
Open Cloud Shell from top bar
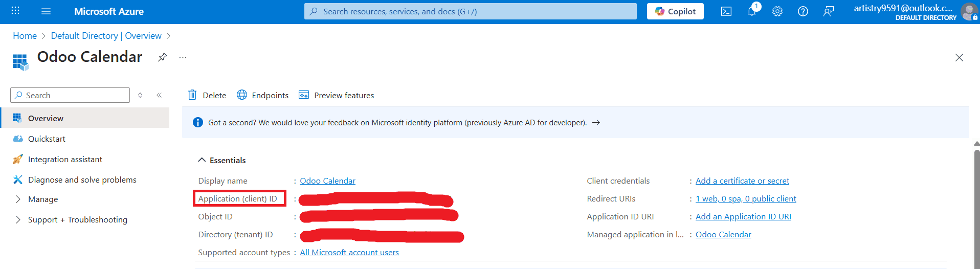pyautogui.click(x=726, y=11)
